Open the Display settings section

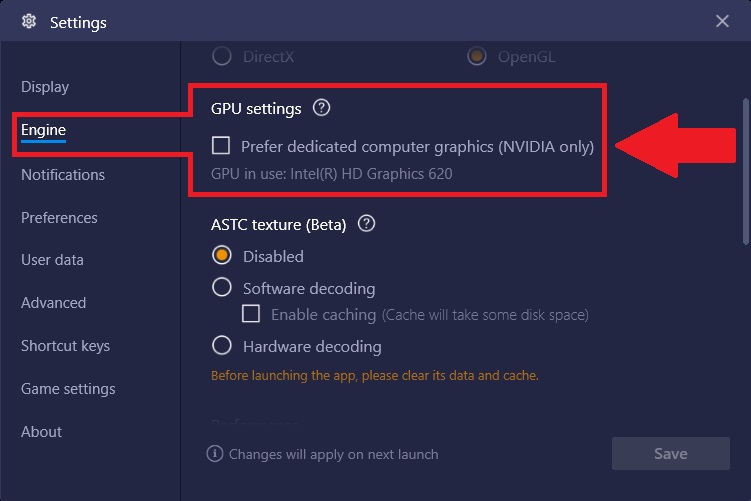click(x=45, y=87)
